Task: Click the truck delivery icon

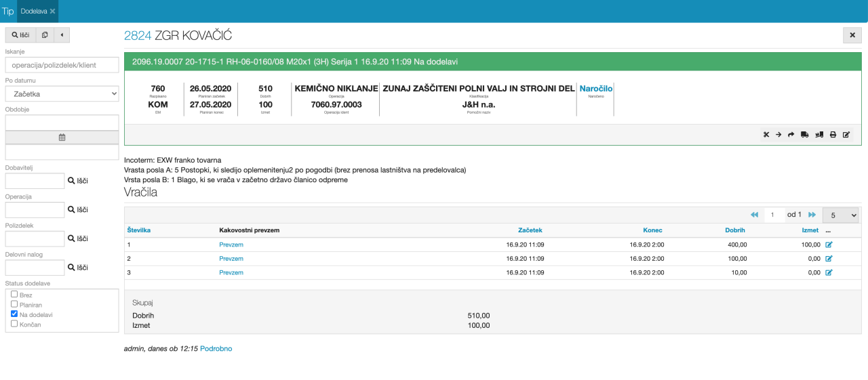Action: coord(805,135)
